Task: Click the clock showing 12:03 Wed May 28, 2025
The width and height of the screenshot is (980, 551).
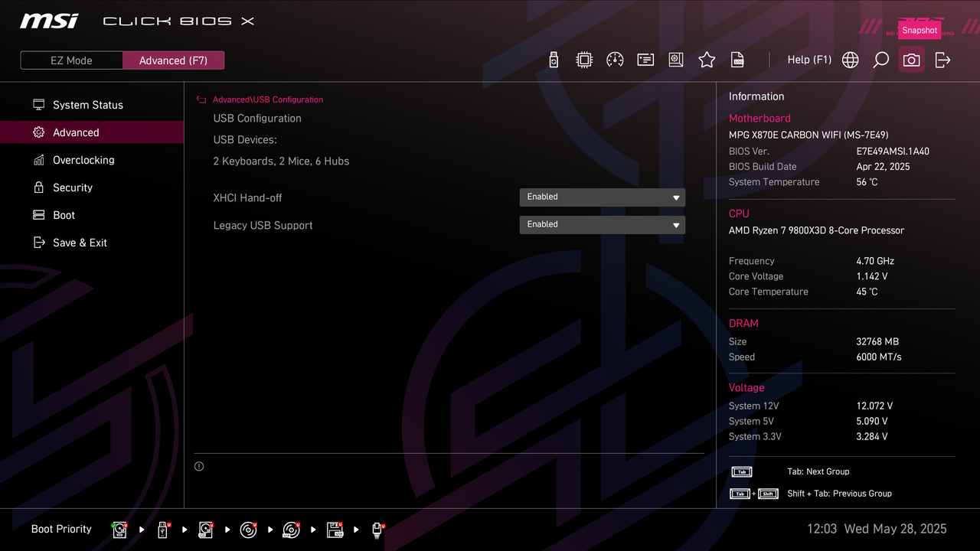Action: (x=877, y=529)
